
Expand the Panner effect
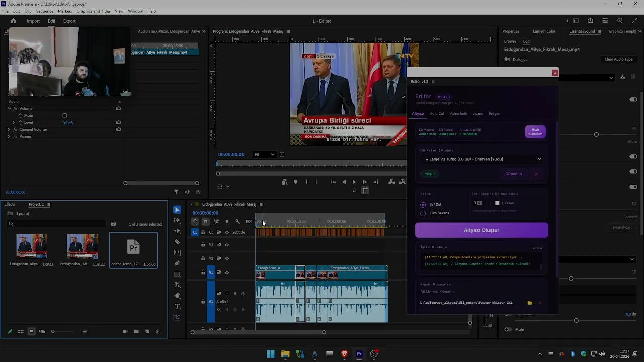tap(9, 137)
